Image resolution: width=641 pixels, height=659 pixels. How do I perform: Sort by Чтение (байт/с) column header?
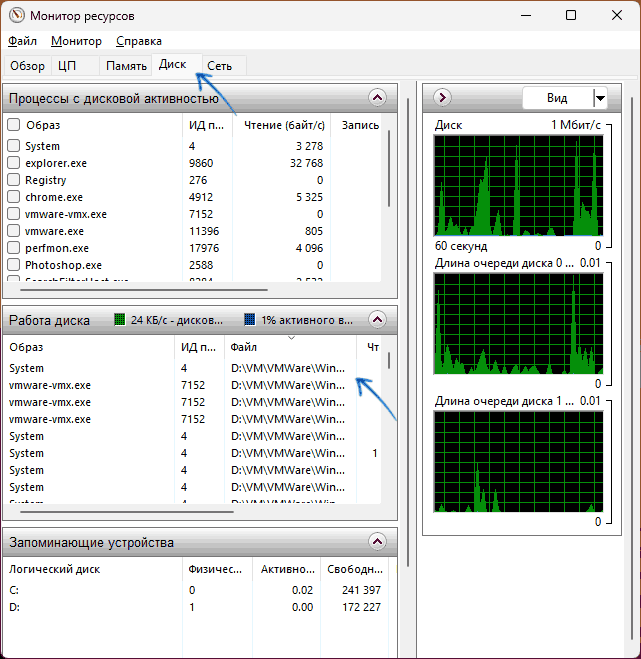coord(282,125)
